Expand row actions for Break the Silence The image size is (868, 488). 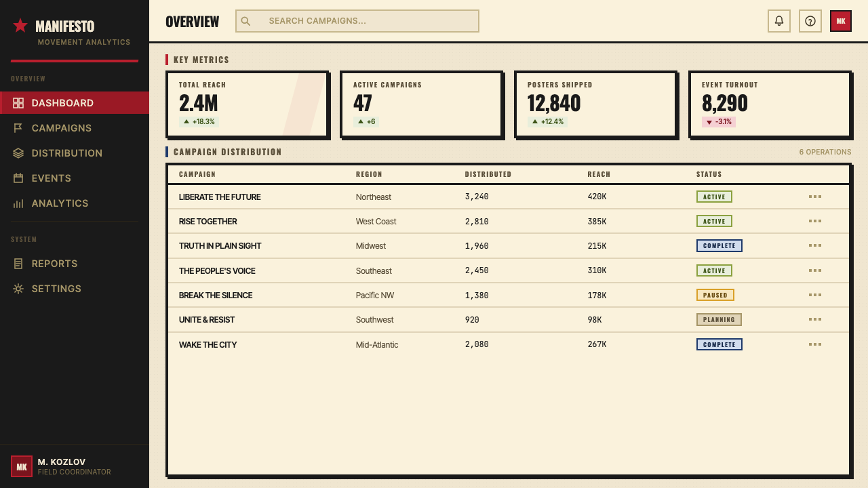[x=815, y=295]
